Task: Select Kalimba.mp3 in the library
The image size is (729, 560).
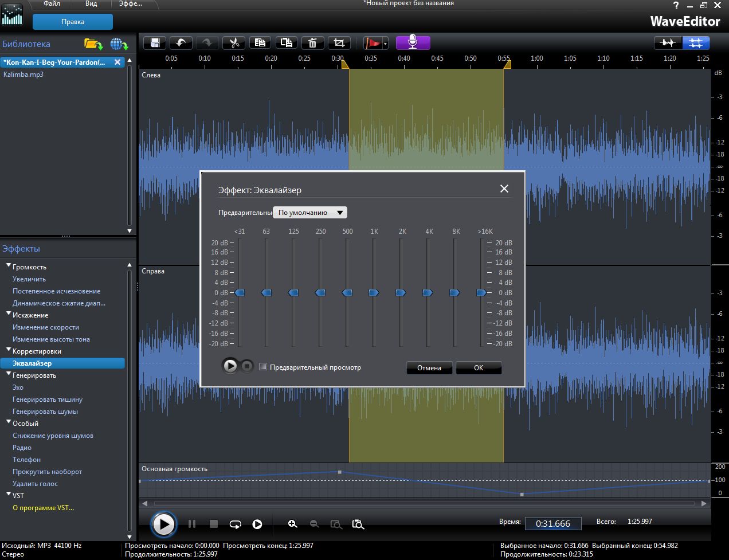Action: click(x=23, y=75)
